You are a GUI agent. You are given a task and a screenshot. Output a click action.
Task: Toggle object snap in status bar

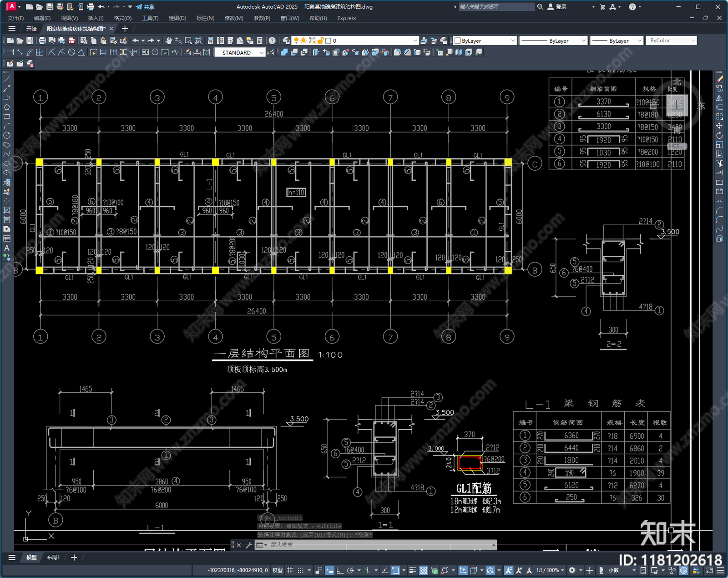tap(395, 570)
